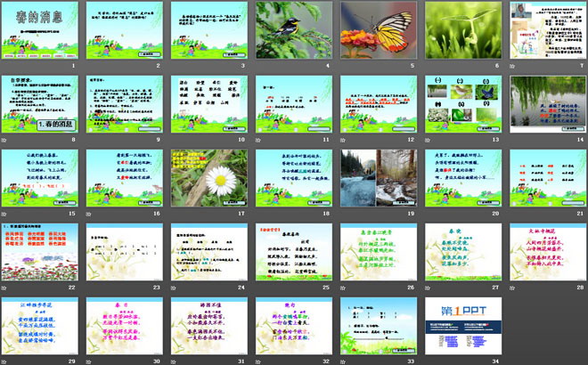Click the animation star icon under slide 27
This screenshot has height=365, width=588.
click(x=428, y=288)
